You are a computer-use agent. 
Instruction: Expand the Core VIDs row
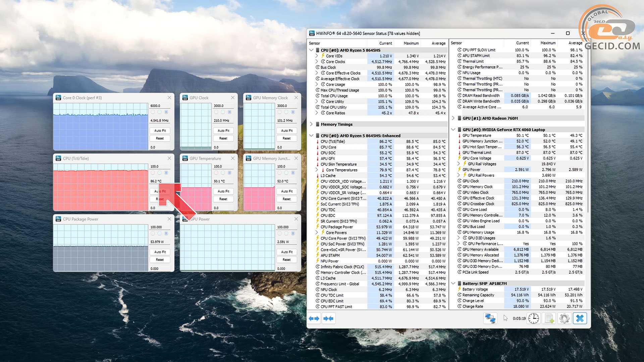(317, 56)
